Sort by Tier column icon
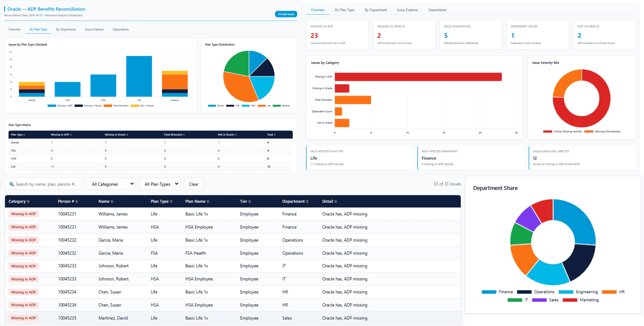Screen dimensions: 644x326 250,202
